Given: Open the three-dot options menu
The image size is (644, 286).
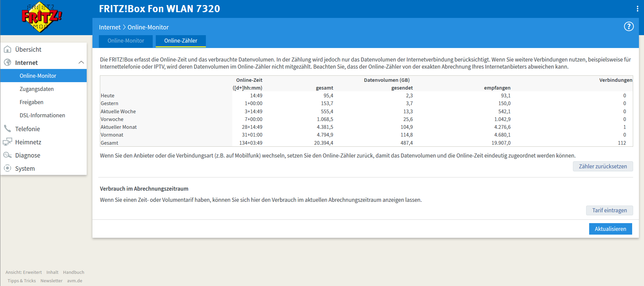Looking at the screenshot, I should pyautogui.click(x=637, y=9).
